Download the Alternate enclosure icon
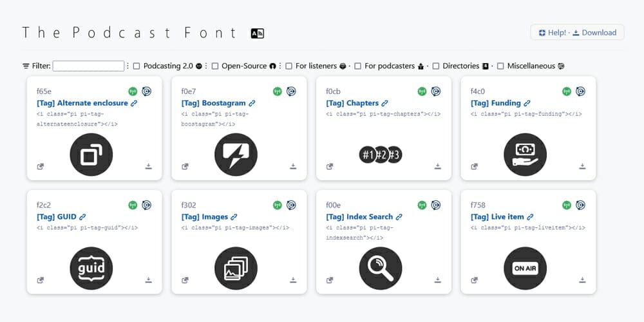 (x=149, y=166)
